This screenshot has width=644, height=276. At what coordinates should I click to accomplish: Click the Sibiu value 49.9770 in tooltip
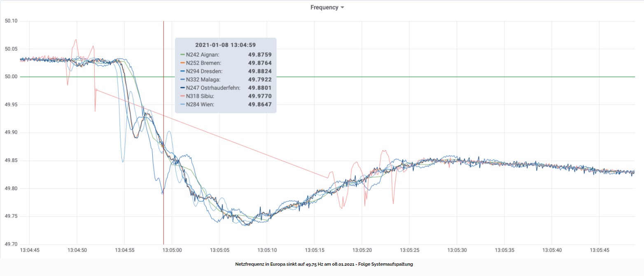[259, 96]
